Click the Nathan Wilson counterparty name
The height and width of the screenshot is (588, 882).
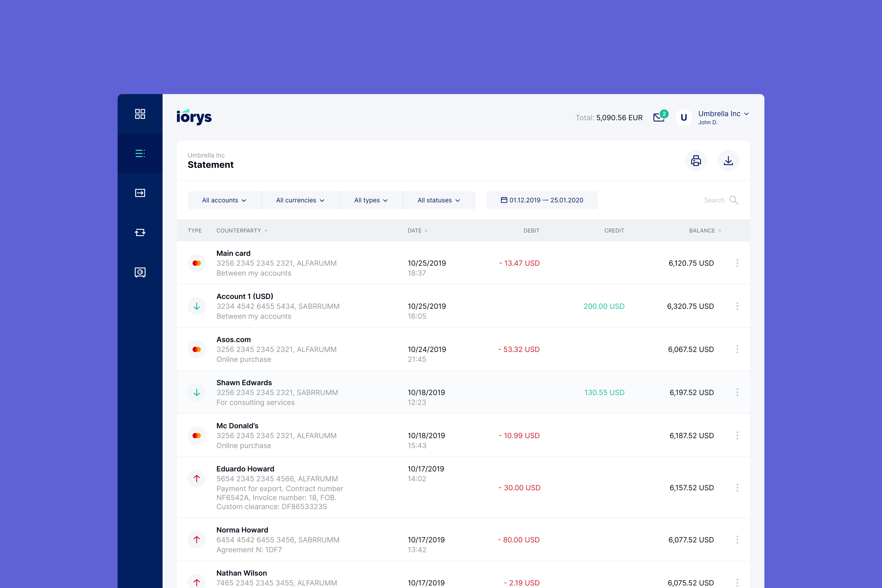[241, 573]
